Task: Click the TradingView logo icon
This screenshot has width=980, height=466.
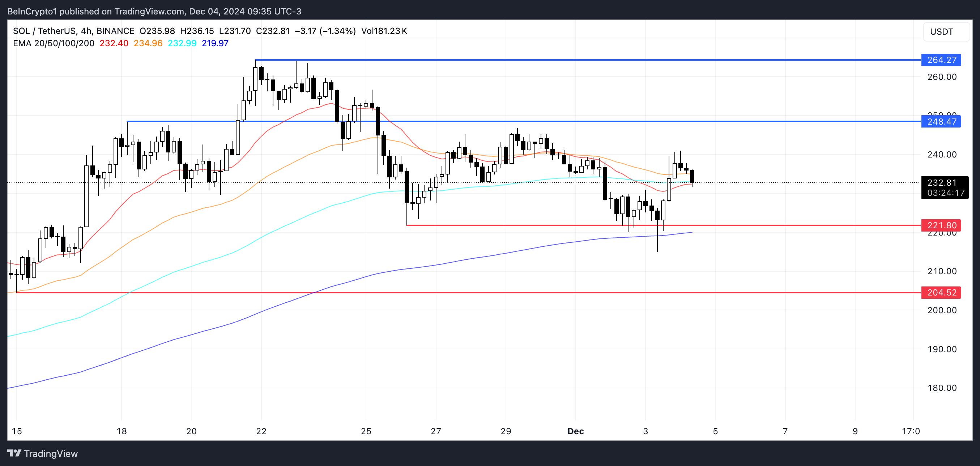Action: coord(14,453)
